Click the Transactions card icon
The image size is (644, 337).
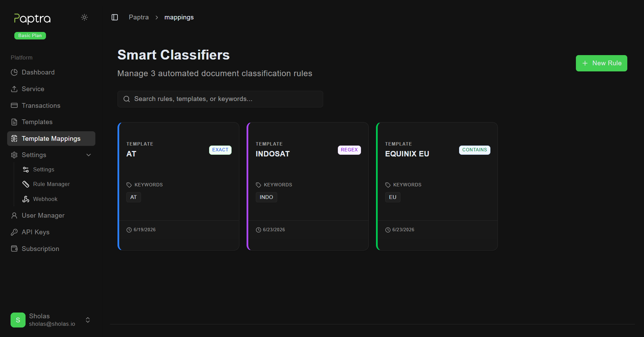(14, 105)
